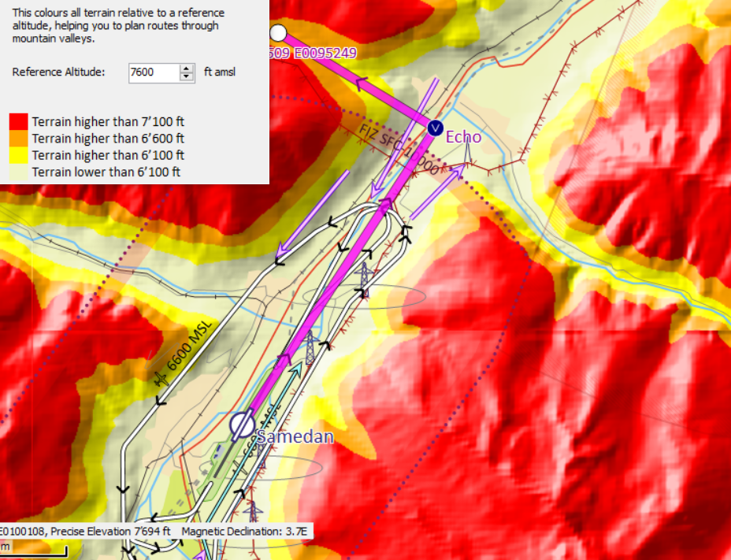Click the Reference Altitude input field

[154, 72]
